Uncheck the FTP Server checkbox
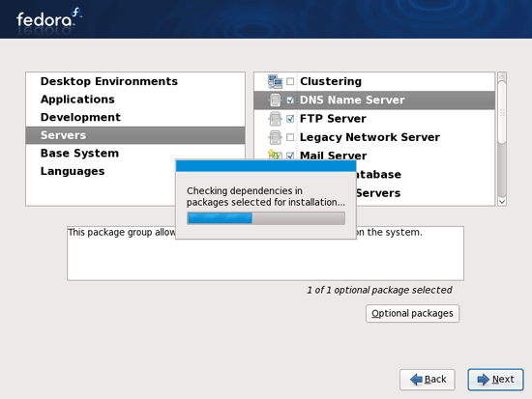532x399 pixels. pos(290,119)
